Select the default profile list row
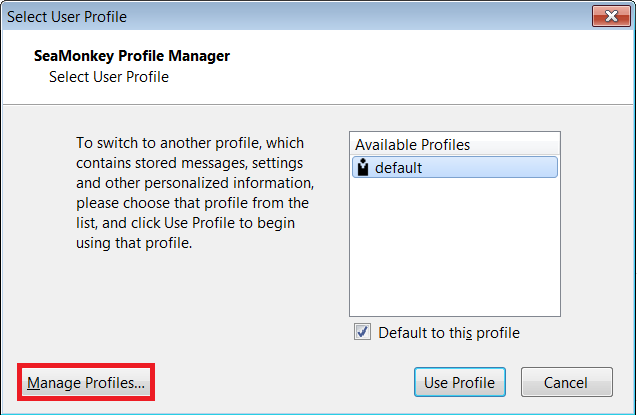Viewport: 637px width, 415px height. click(455, 167)
